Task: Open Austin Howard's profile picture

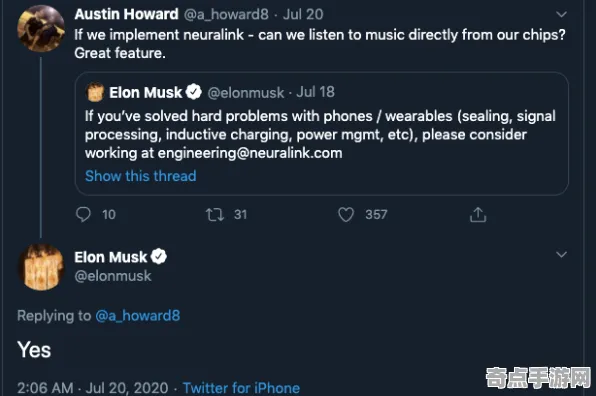Action: pyautogui.click(x=41, y=29)
